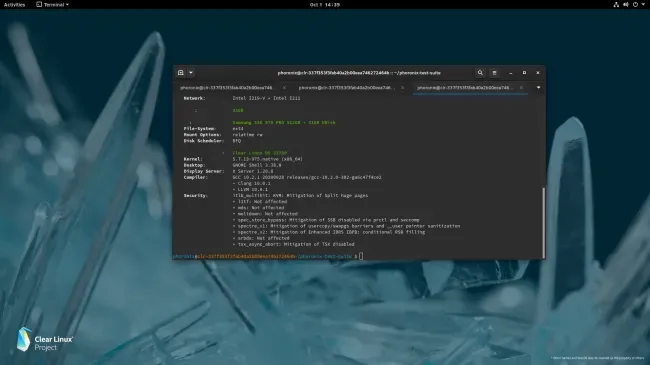Open the Terminal app menu

[53, 5]
